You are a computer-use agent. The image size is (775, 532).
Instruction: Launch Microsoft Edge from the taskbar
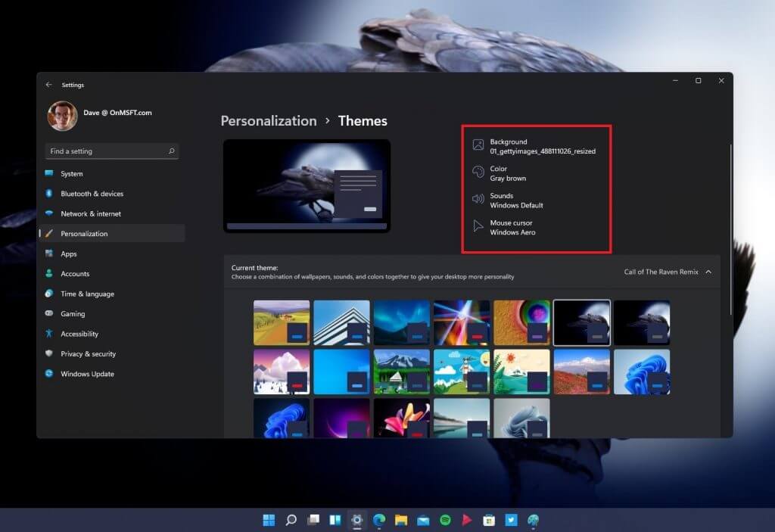pyautogui.click(x=379, y=520)
